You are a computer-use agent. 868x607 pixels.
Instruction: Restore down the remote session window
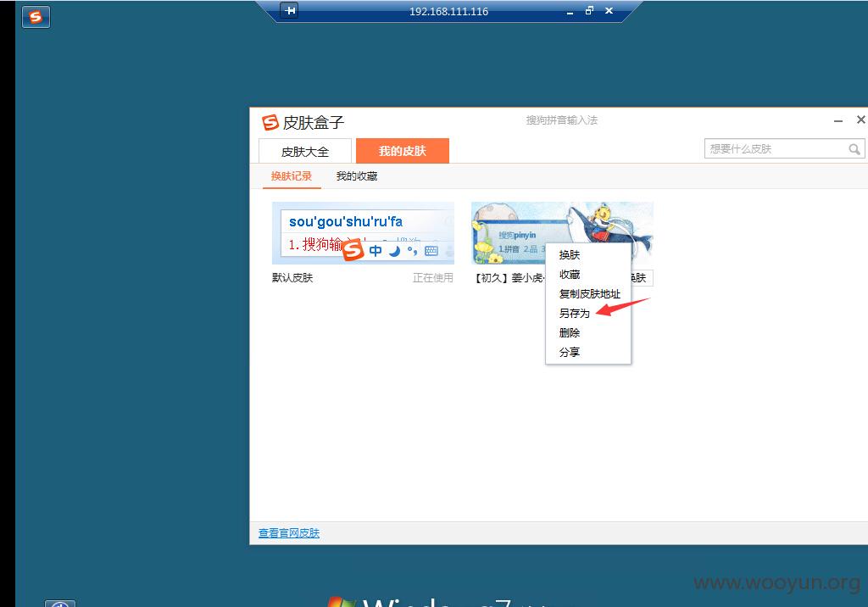pyautogui.click(x=589, y=10)
